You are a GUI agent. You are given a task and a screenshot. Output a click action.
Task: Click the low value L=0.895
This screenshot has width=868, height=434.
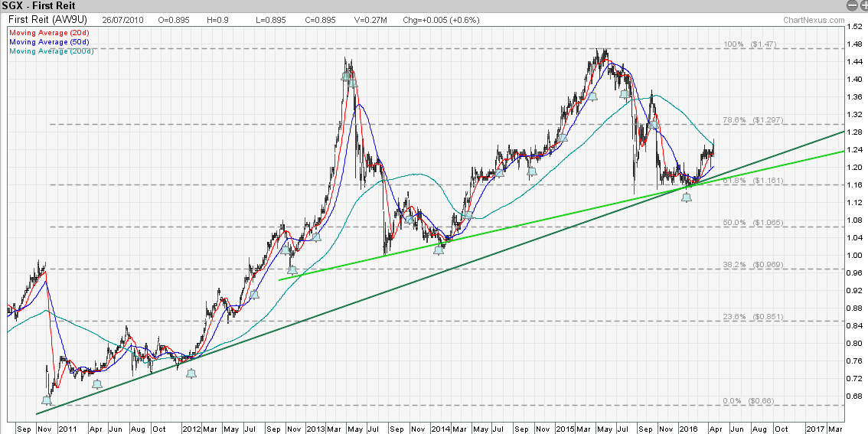pos(270,20)
